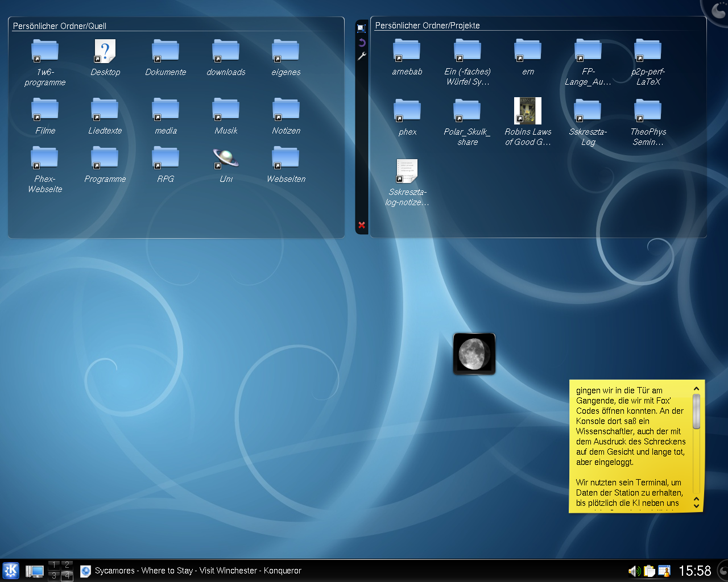The width and height of the screenshot is (728, 582).
Task: Open the Robins Laws of Good G… thumbnail
Action: pos(527,111)
